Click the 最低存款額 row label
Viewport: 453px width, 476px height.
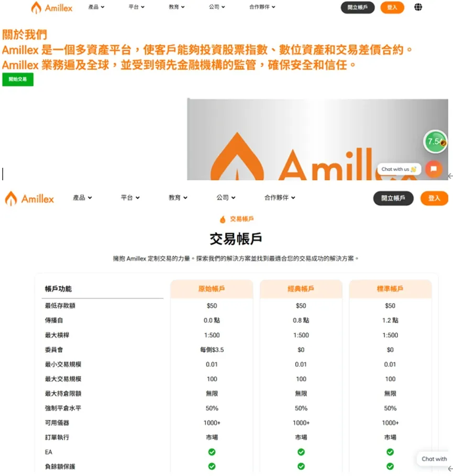pyautogui.click(x=60, y=306)
